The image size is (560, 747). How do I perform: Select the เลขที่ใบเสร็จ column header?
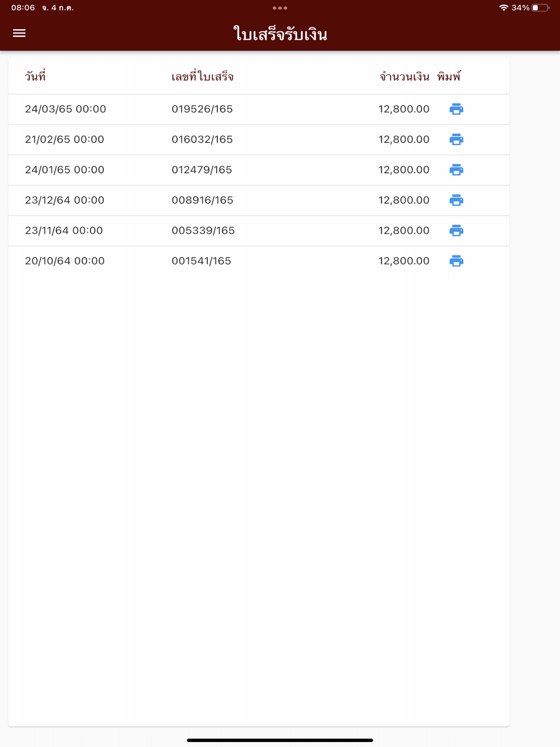click(x=203, y=77)
